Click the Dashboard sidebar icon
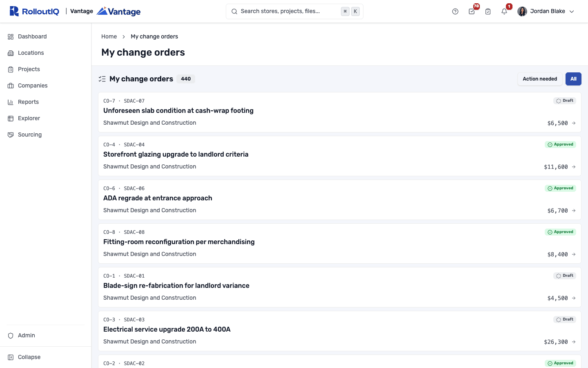The width and height of the screenshot is (588, 368). (11, 37)
